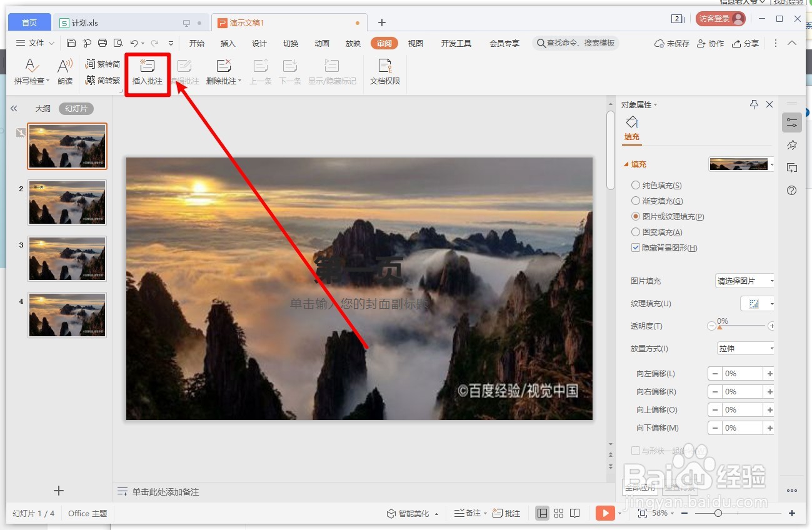Image resolution: width=812 pixels, height=530 pixels.
Task: Open new tab plus button
Action: point(382,23)
